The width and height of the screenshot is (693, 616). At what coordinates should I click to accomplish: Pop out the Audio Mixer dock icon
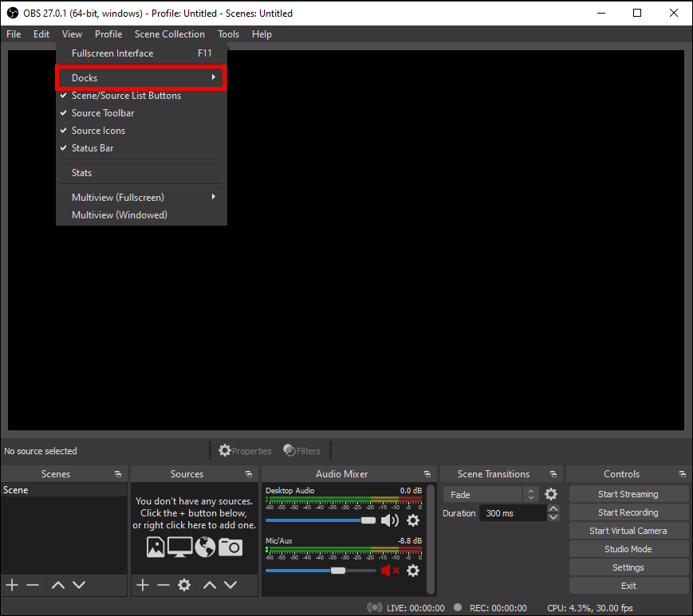coord(427,474)
